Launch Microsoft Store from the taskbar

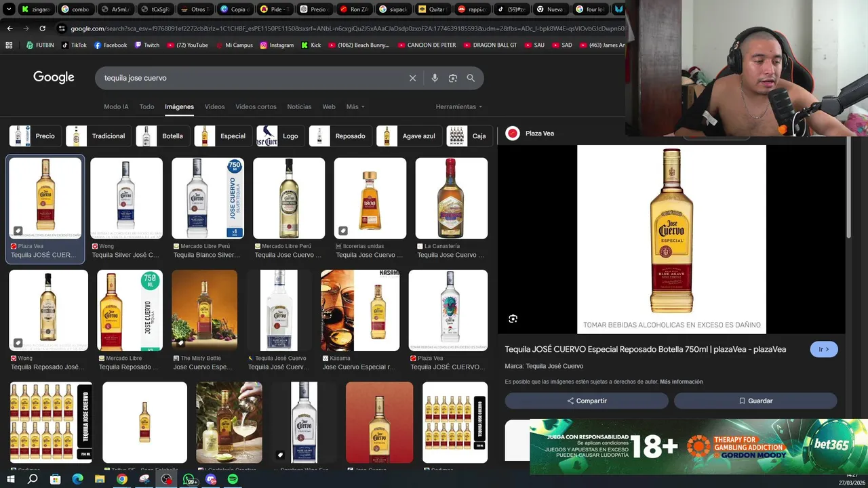coord(55,479)
